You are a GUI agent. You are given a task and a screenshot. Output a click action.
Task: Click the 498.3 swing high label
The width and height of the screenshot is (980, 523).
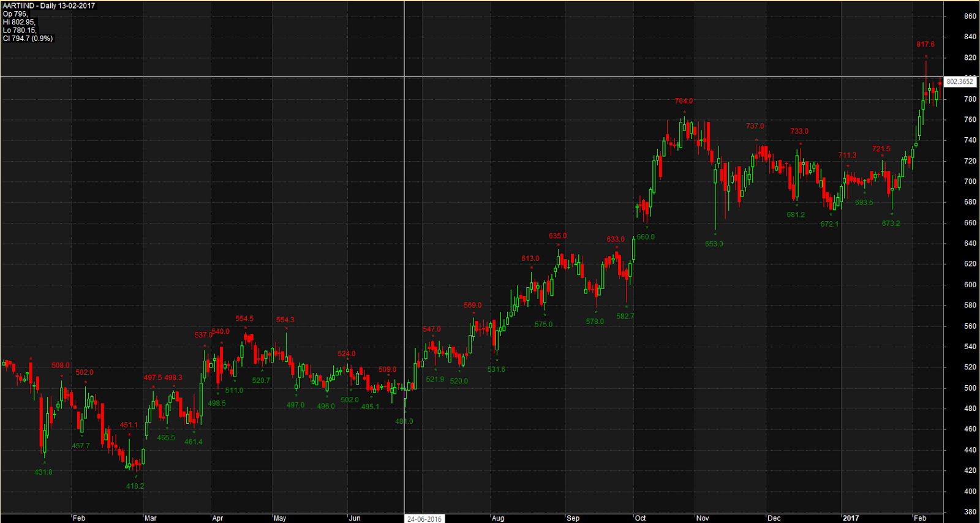coord(173,378)
